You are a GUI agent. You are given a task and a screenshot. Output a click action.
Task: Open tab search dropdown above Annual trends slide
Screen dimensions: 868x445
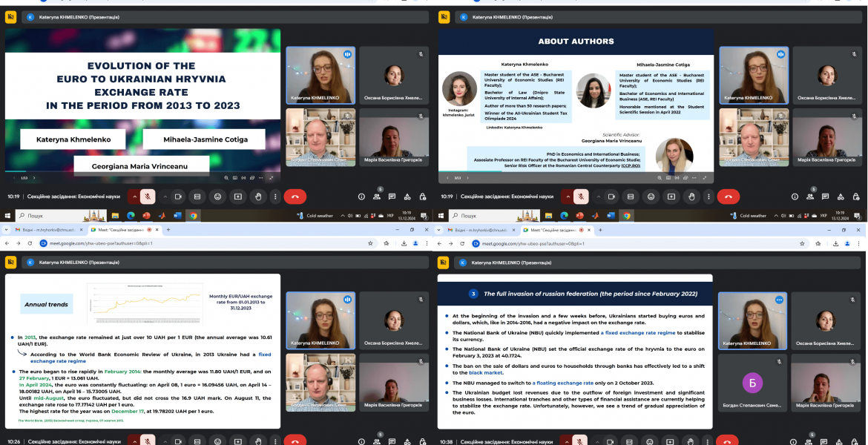(7, 230)
